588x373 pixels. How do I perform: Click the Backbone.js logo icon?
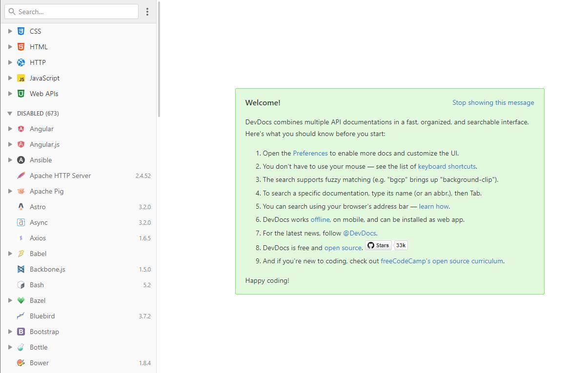(21, 269)
